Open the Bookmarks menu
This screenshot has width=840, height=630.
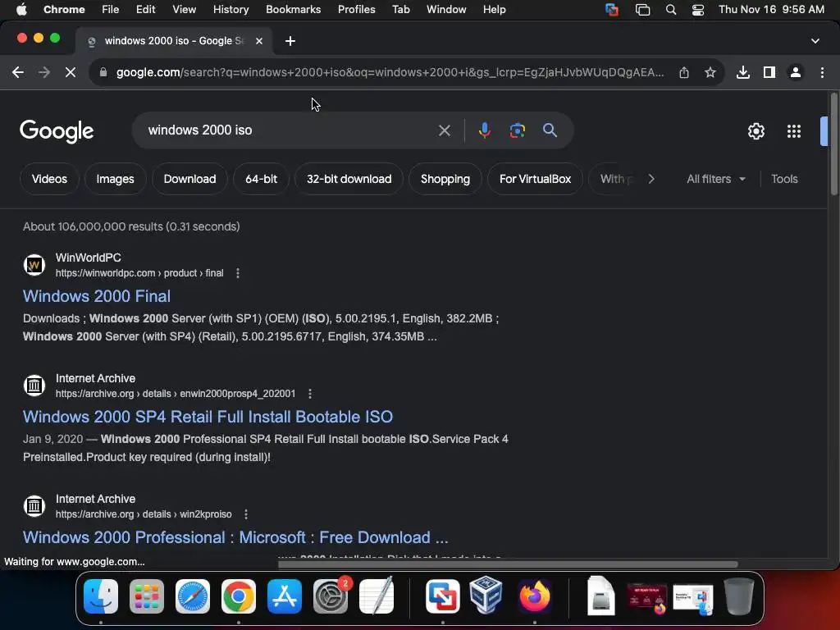coord(293,10)
